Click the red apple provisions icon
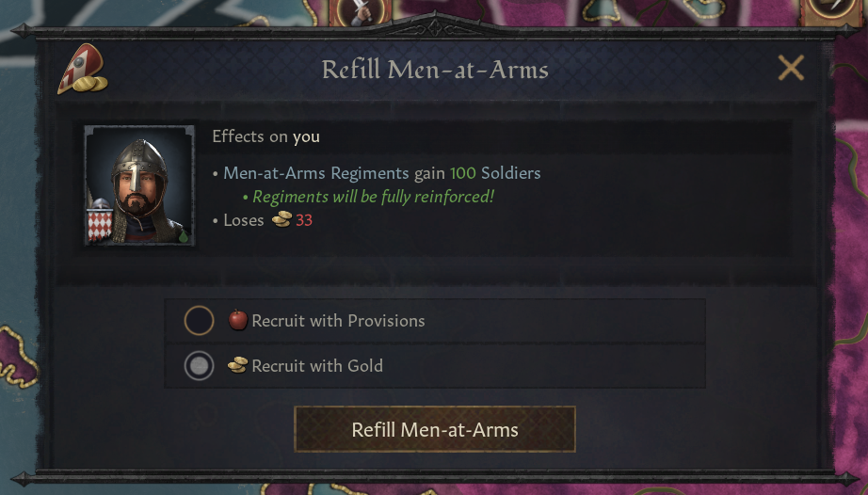 point(238,321)
